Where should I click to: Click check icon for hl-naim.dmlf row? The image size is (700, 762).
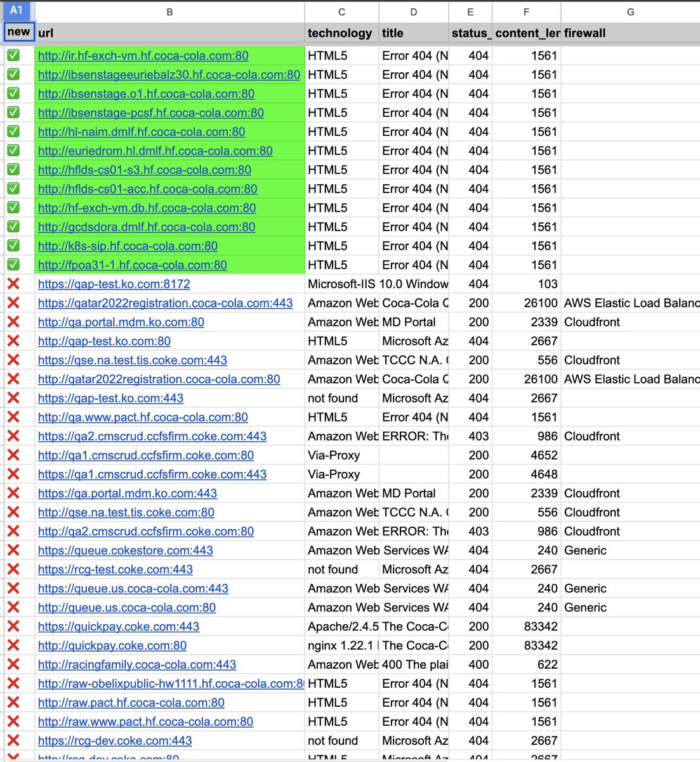(x=13, y=131)
